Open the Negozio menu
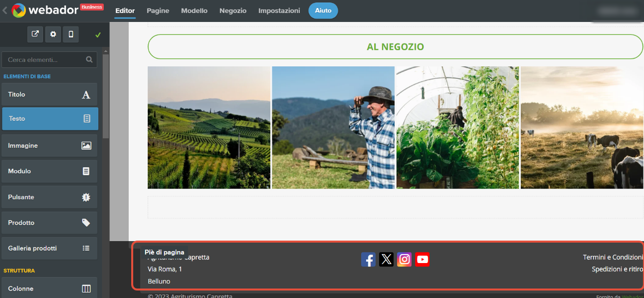The width and height of the screenshot is (644, 298). coord(232,10)
